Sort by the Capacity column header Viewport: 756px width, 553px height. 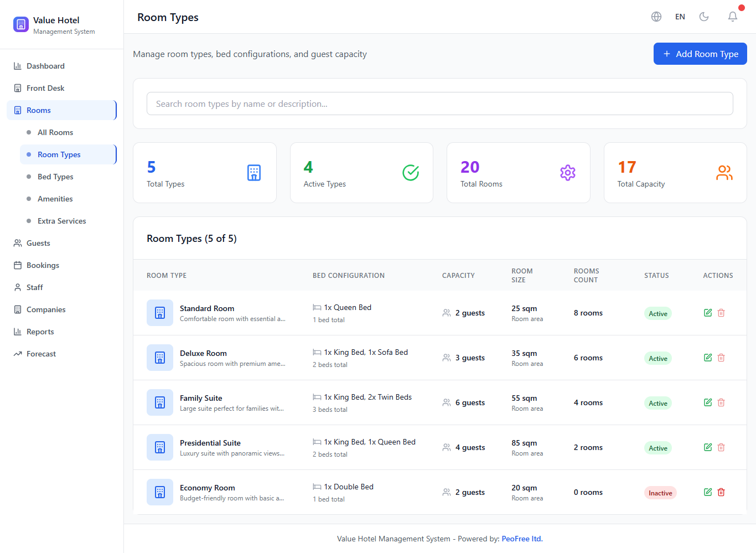[x=458, y=275]
